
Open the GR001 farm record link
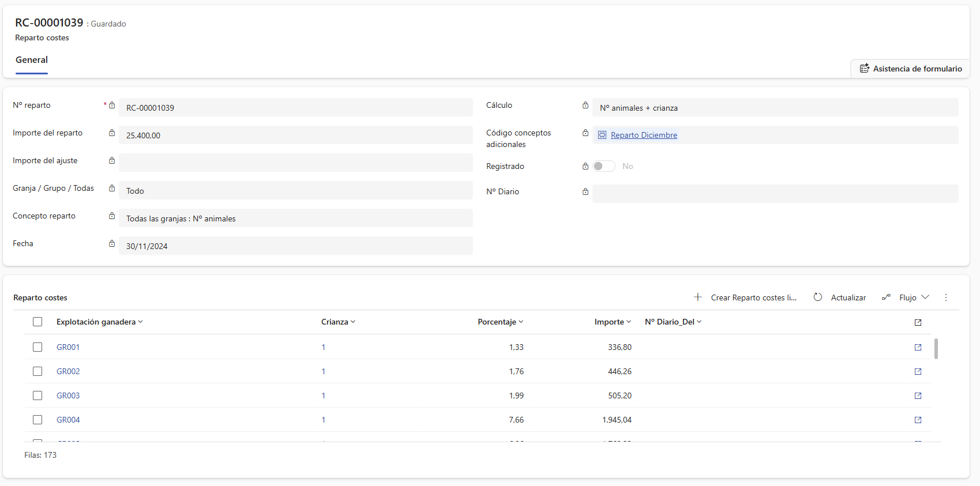pyautogui.click(x=68, y=347)
